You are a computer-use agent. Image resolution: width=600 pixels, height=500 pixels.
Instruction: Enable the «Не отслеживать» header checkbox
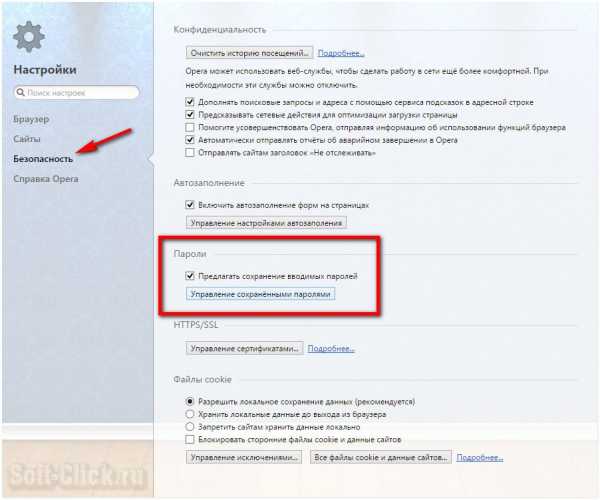190,153
